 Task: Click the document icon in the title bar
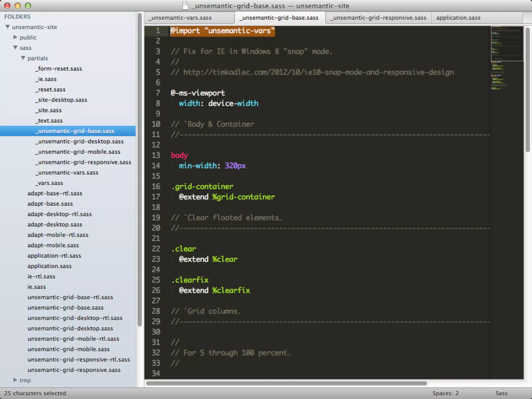(x=185, y=6)
